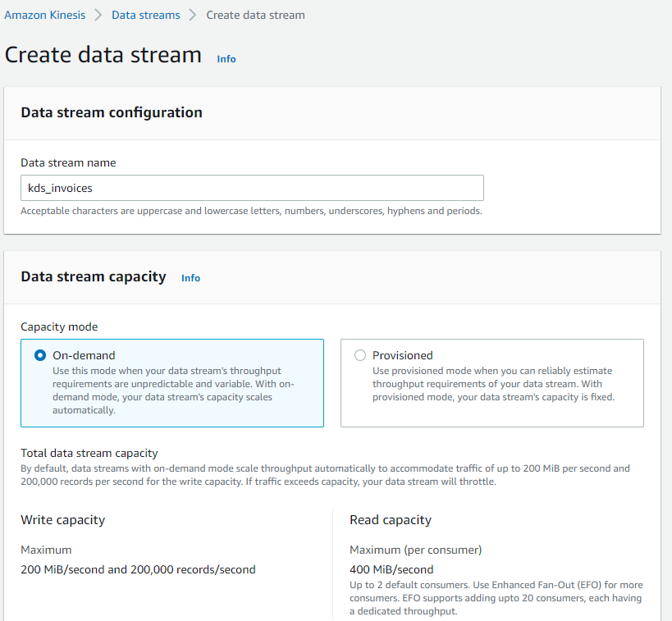This screenshot has width=672, height=621.
Task: Click the Create data stream page heading
Action: (103, 55)
